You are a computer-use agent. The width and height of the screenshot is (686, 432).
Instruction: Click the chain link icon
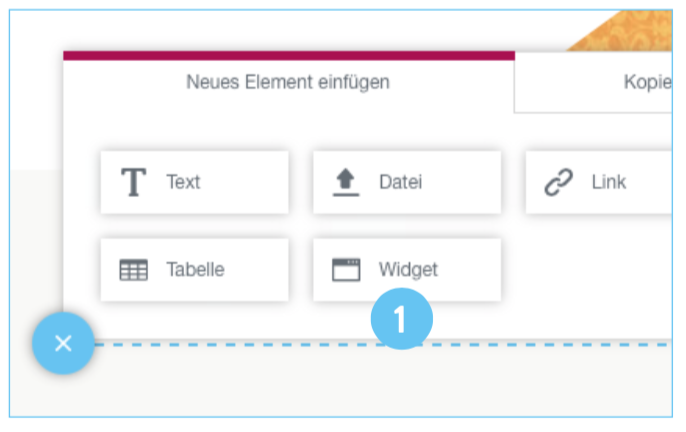(x=558, y=183)
